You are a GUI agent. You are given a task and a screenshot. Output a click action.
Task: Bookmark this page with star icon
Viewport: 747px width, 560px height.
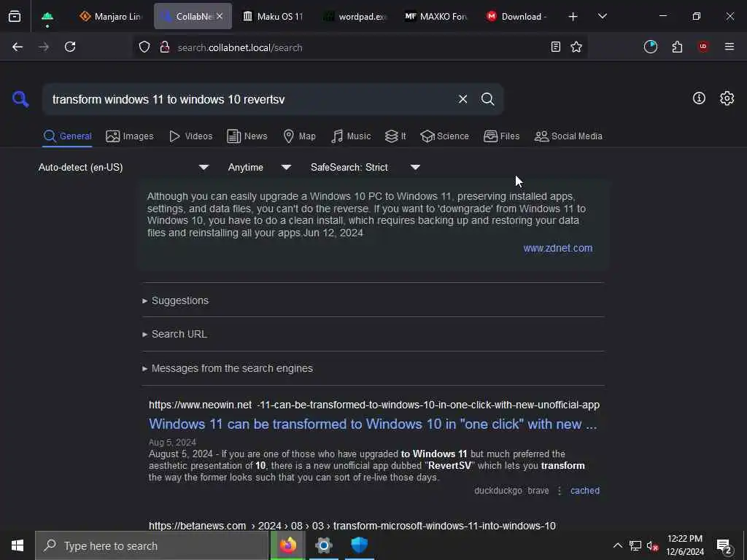(576, 47)
